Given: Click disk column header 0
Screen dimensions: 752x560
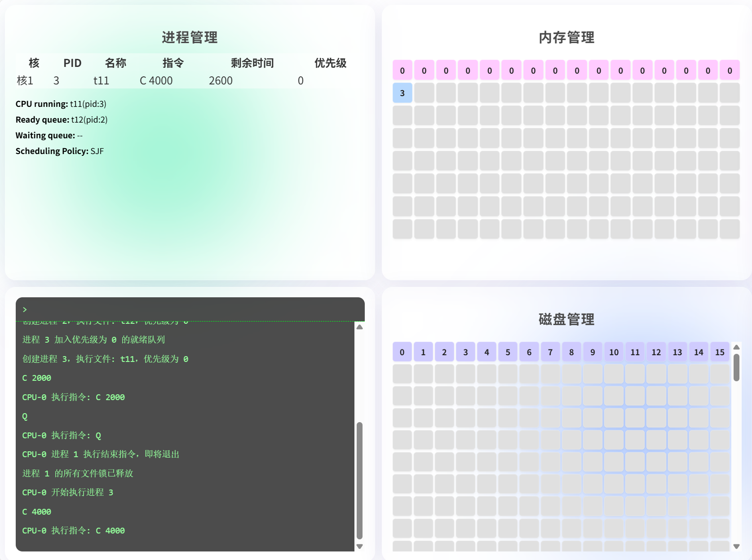Looking at the screenshot, I should pos(402,352).
